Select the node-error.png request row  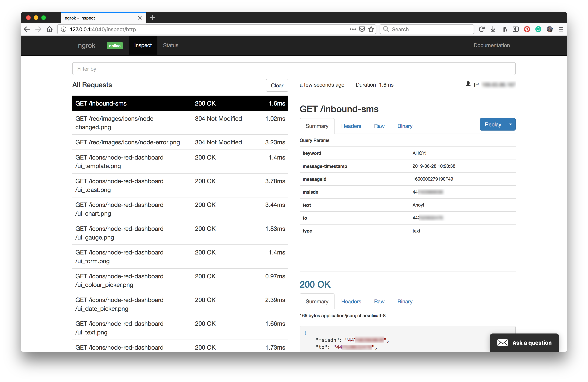click(x=180, y=142)
